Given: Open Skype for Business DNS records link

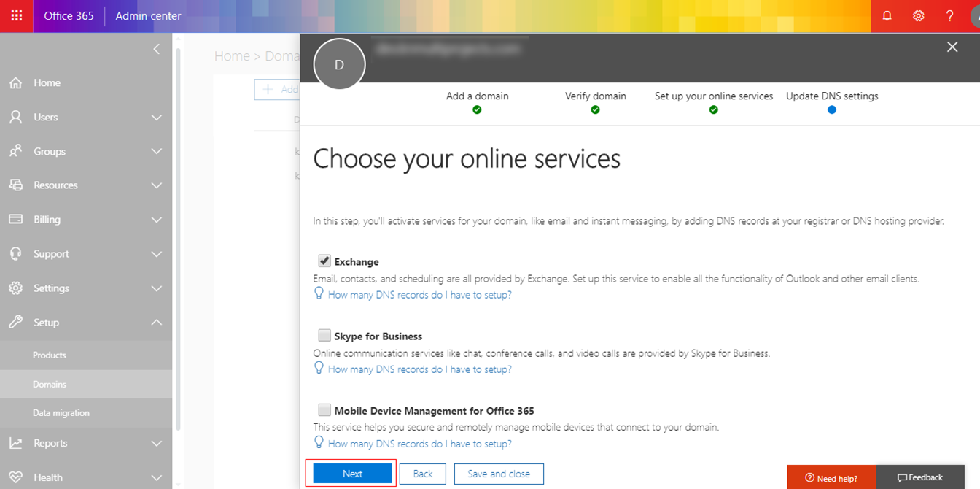Looking at the screenshot, I should coord(420,369).
